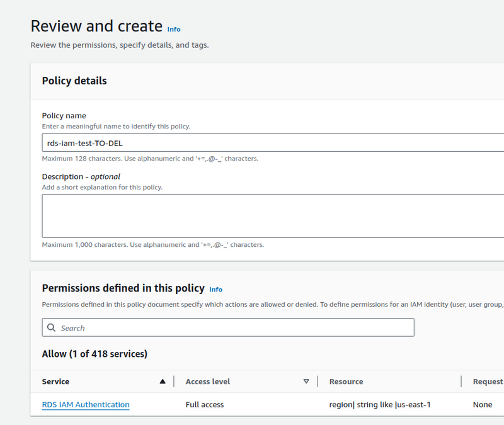This screenshot has width=504, height=425.
Task: Click the None request condition cell
Action: [483, 405]
